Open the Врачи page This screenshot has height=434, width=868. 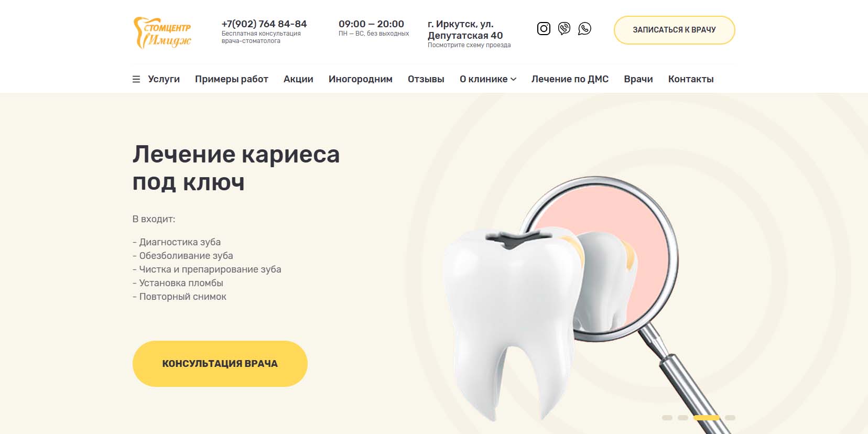[638, 79]
